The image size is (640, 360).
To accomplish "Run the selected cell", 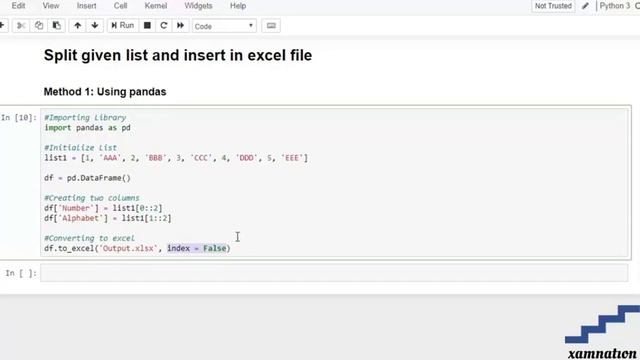I will tap(122, 26).
